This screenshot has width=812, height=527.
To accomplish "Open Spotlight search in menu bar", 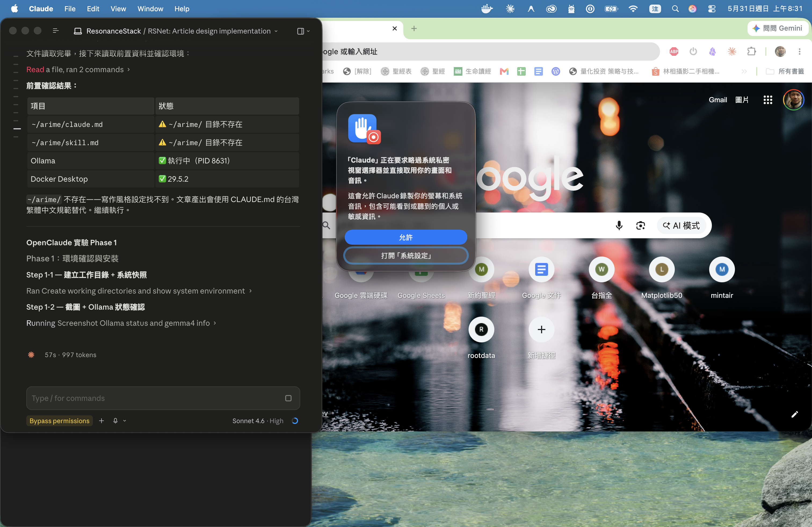I will [x=675, y=9].
